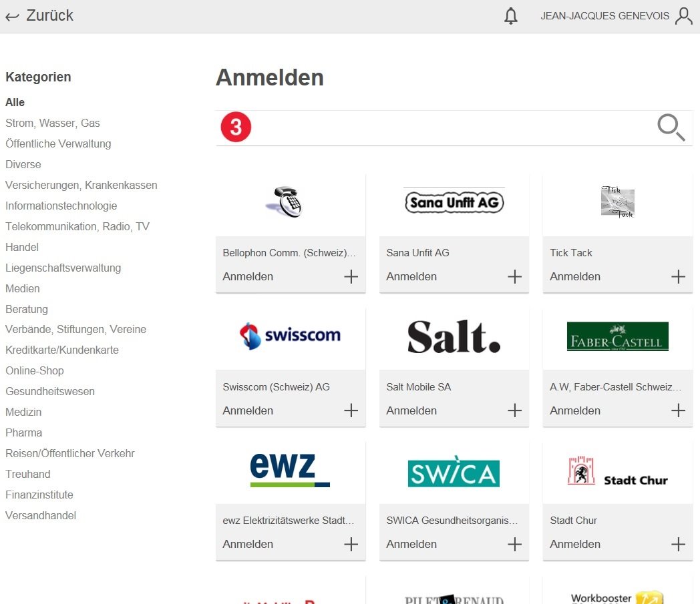Click the plus icon for Tick Tack

click(x=678, y=276)
